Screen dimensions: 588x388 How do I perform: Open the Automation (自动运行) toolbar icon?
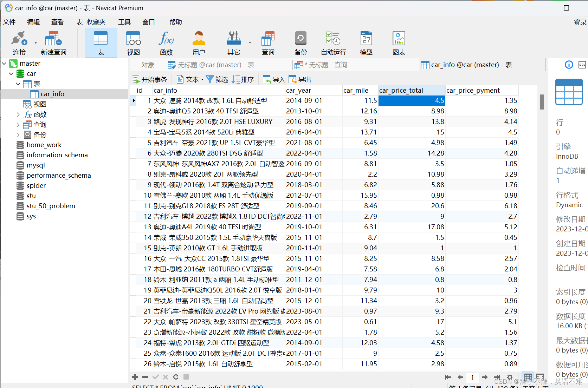333,43
